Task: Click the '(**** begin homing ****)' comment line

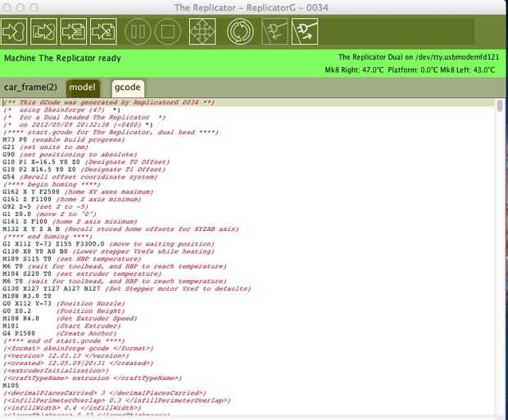Action: pyautogui.click(x=52, y=184)
